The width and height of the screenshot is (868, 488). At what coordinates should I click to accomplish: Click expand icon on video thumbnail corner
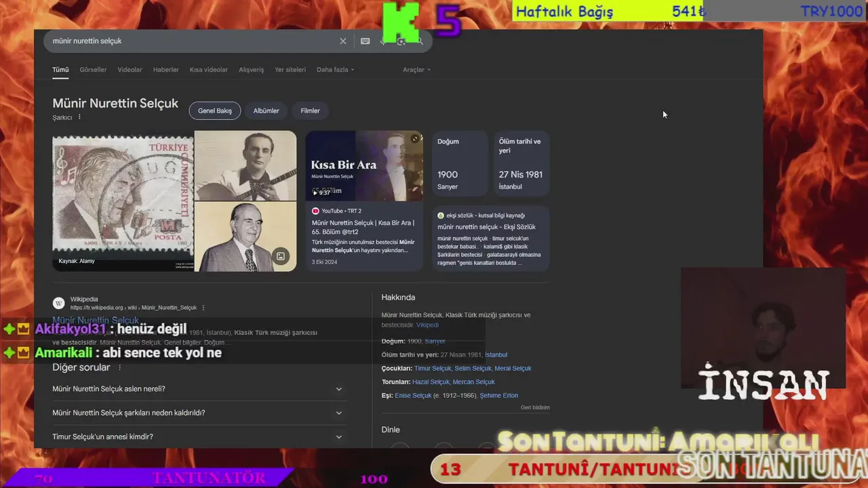415,139
